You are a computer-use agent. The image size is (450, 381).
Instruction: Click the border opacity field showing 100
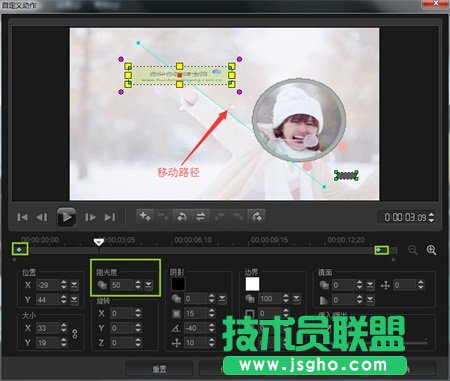coord(270,299)
